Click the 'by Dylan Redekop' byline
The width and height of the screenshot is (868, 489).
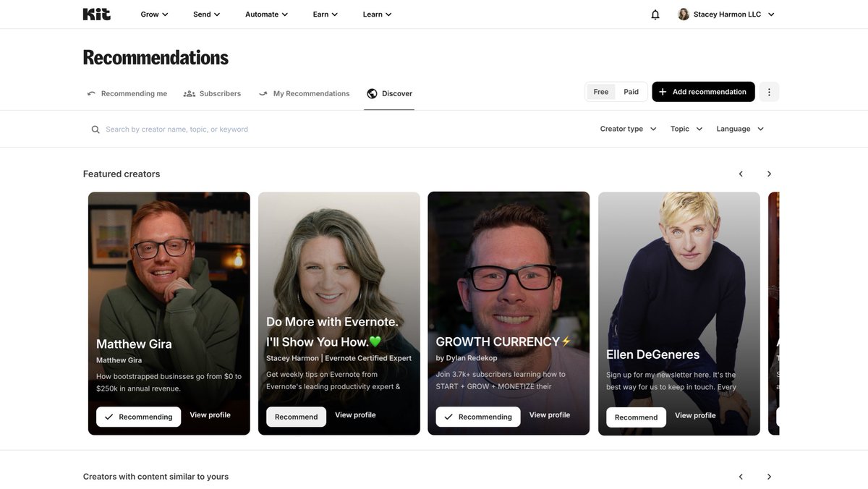point(467,358)
